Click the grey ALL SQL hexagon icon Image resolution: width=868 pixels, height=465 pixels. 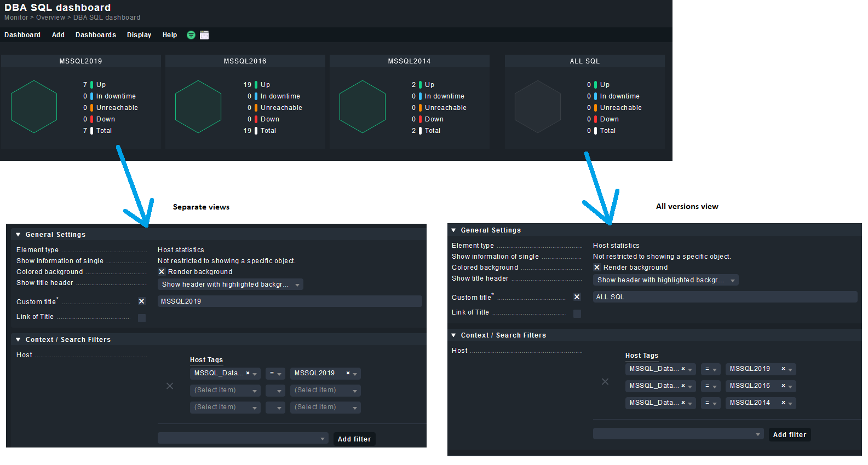[x=537, y=107]
